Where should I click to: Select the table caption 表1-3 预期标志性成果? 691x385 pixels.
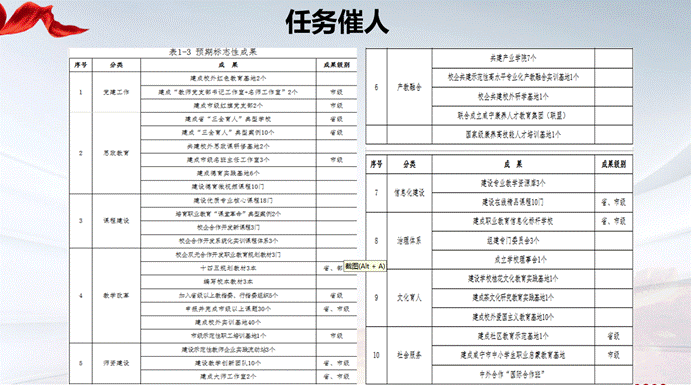click(x=213, y=52)
